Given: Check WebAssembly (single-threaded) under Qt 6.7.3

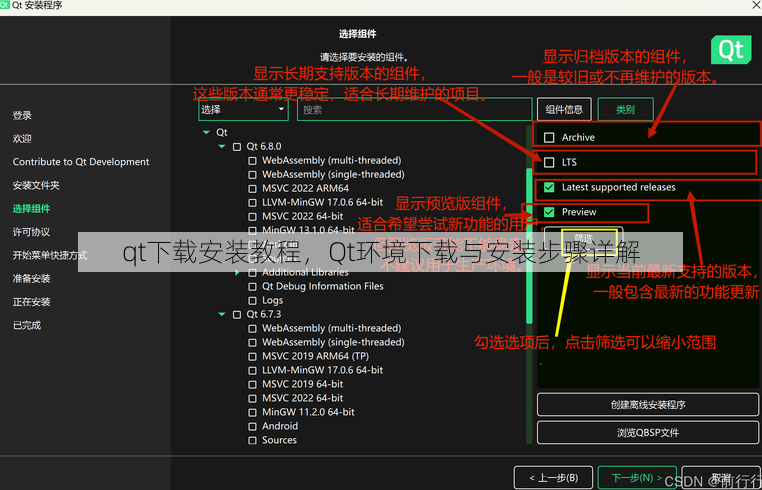Looking at the screenshot, I should (253, 343).
